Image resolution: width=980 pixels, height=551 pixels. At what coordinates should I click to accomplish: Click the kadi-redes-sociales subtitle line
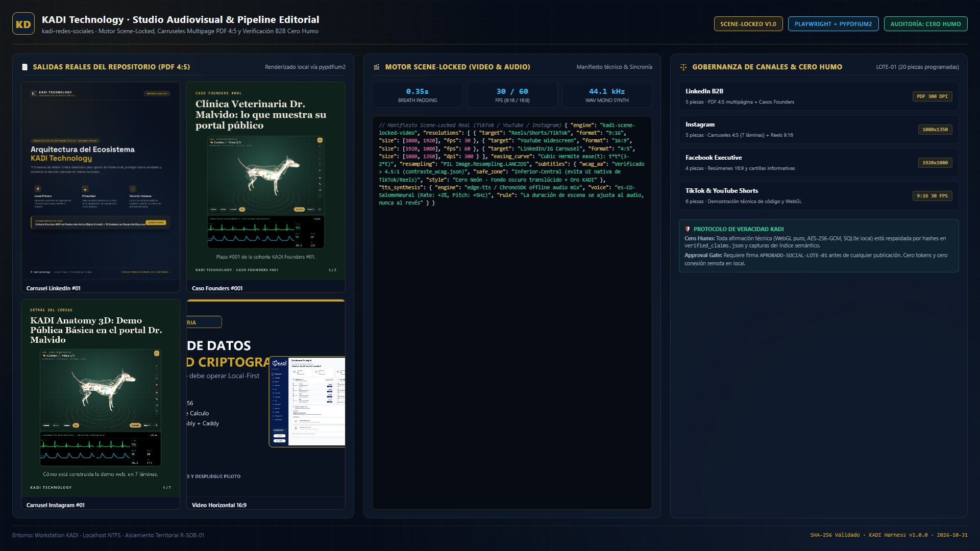coord(180,31)
